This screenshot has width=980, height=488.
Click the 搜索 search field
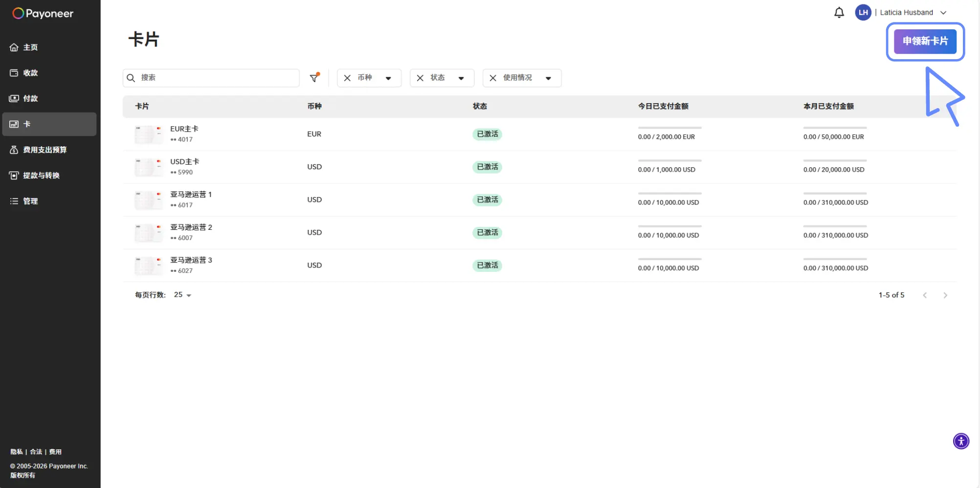[x=211, y=78]
